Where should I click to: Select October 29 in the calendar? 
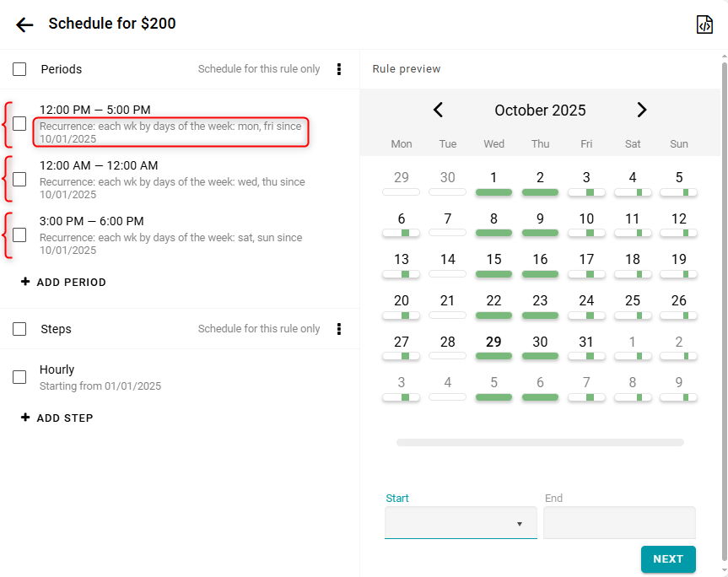[x=493, y=342]
